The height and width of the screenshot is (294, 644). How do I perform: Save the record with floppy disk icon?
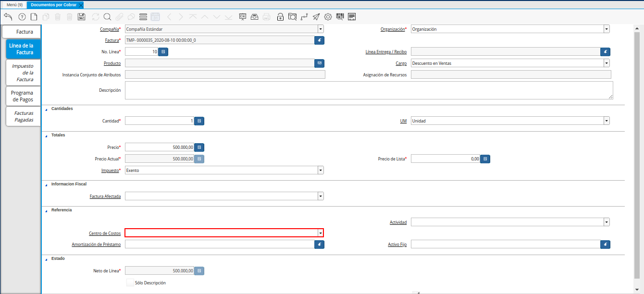(x=81, y=17)
